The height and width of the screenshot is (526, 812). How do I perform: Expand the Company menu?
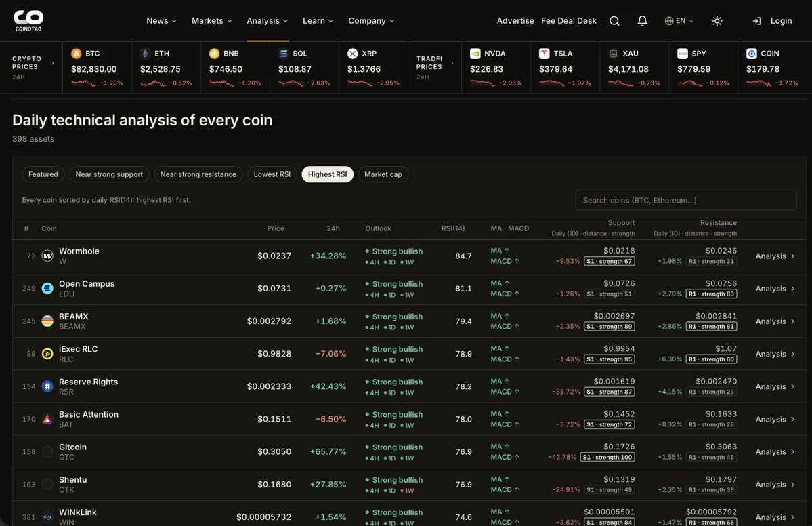371,21
